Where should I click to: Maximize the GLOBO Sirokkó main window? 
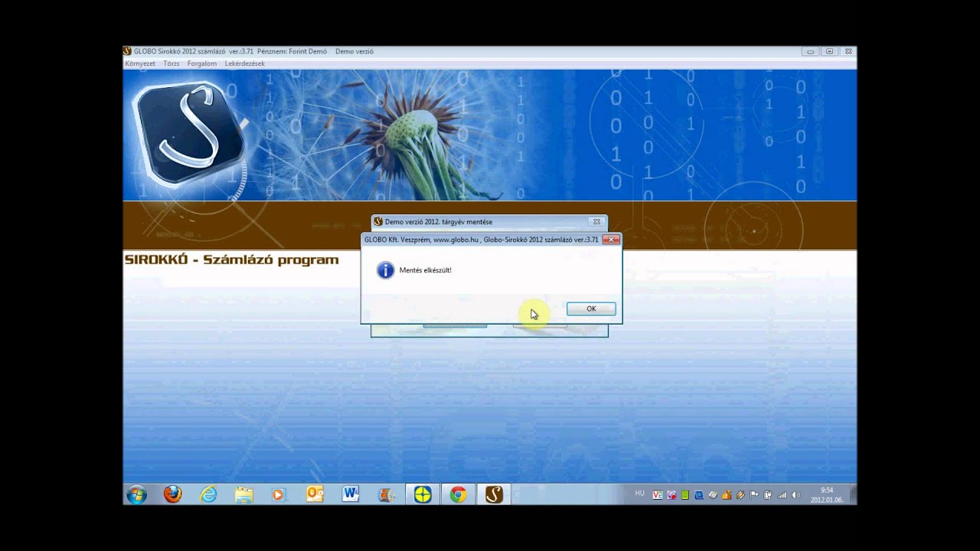pos(829,51)
